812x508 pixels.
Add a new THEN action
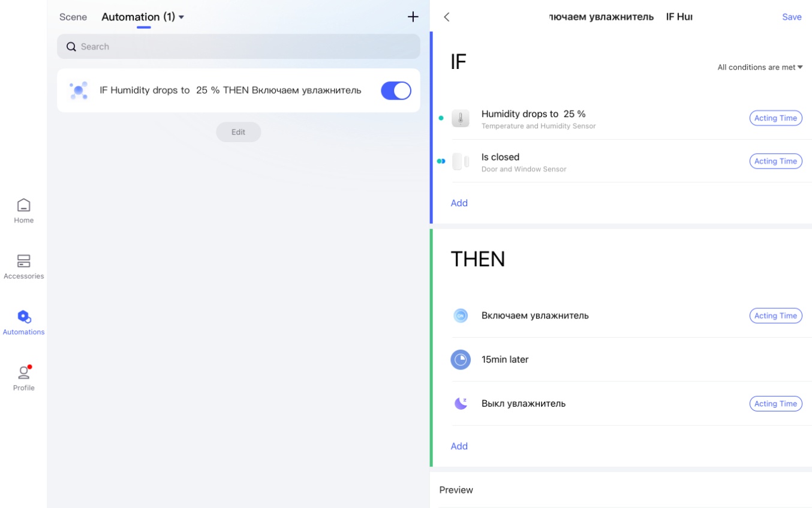pos(459,446)
